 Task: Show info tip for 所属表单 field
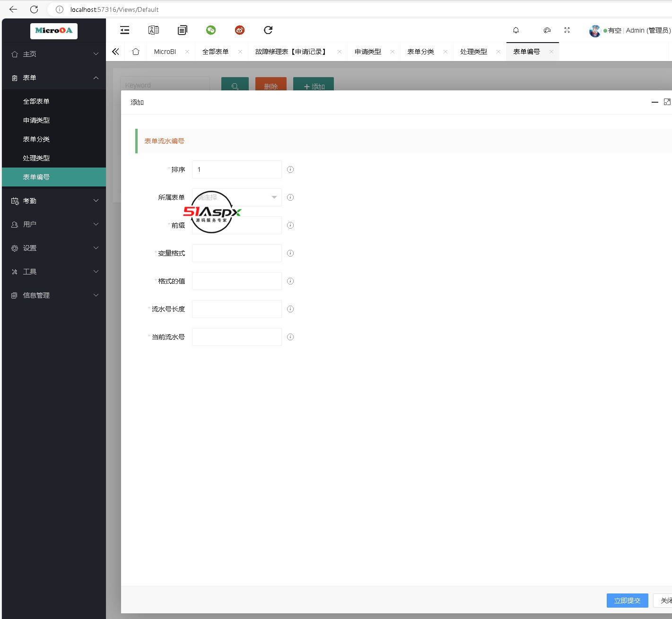pos(290,197)
